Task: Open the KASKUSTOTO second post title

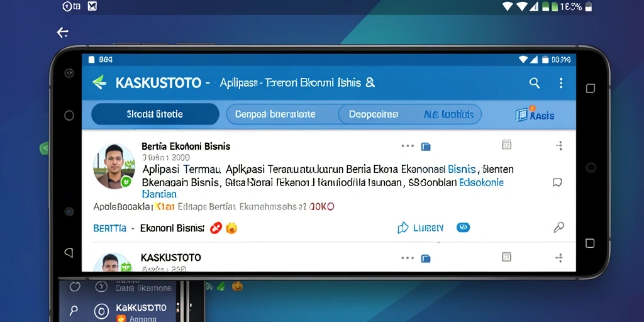Action: pos(171,257)
